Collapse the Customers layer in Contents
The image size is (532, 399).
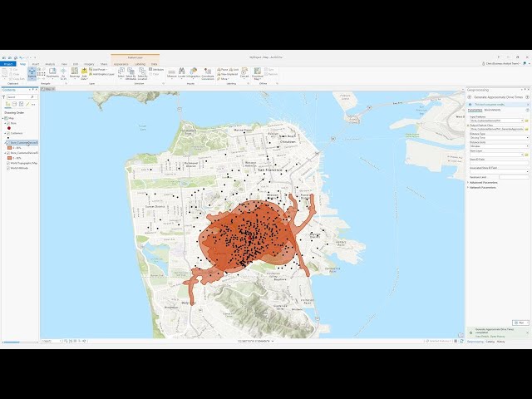[5, 133]
